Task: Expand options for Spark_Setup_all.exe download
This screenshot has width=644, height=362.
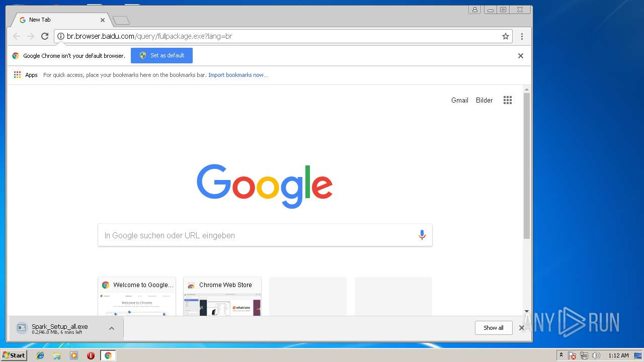Action: pos(112,328)
